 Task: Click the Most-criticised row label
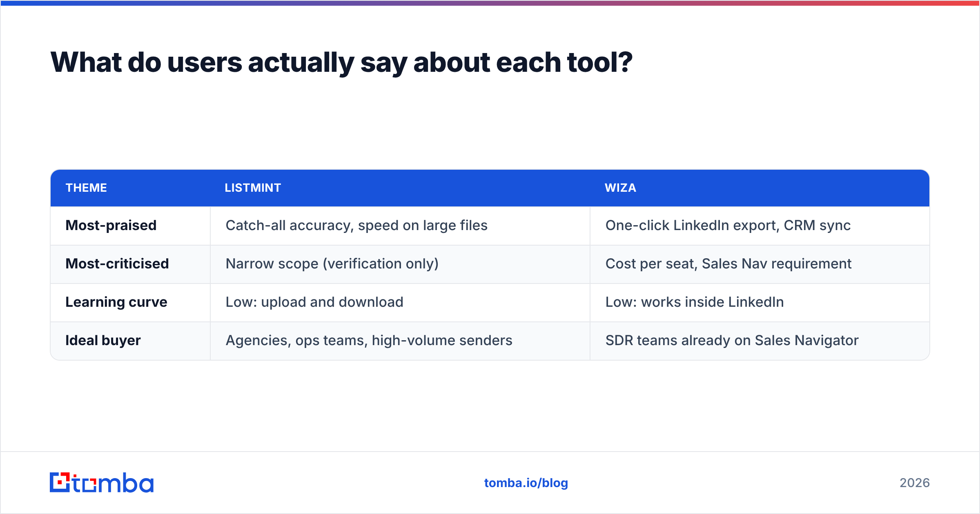[117, 264]
